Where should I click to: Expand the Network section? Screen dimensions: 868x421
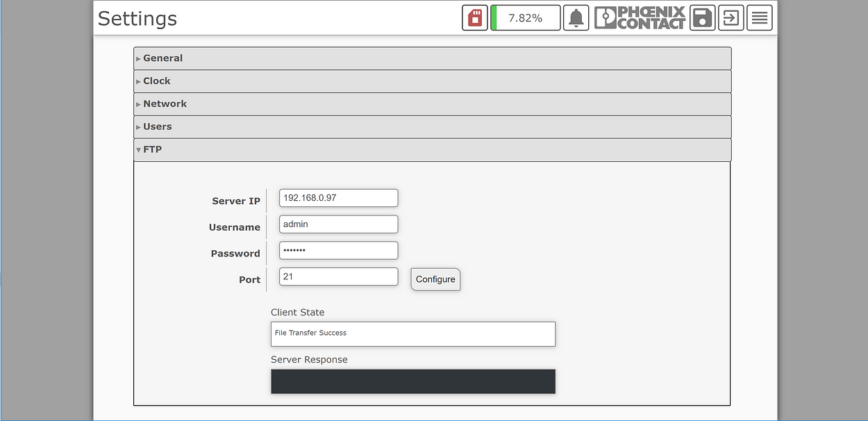pos(432,104)
